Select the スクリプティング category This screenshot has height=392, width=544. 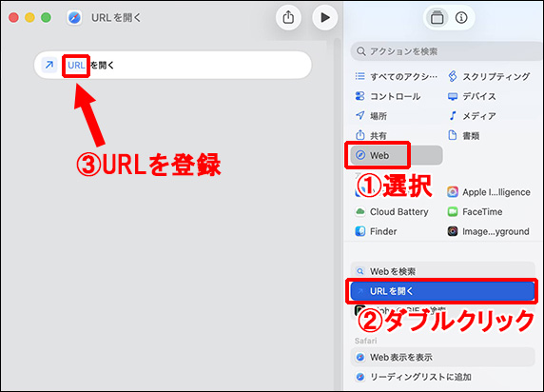click(489, 76)
